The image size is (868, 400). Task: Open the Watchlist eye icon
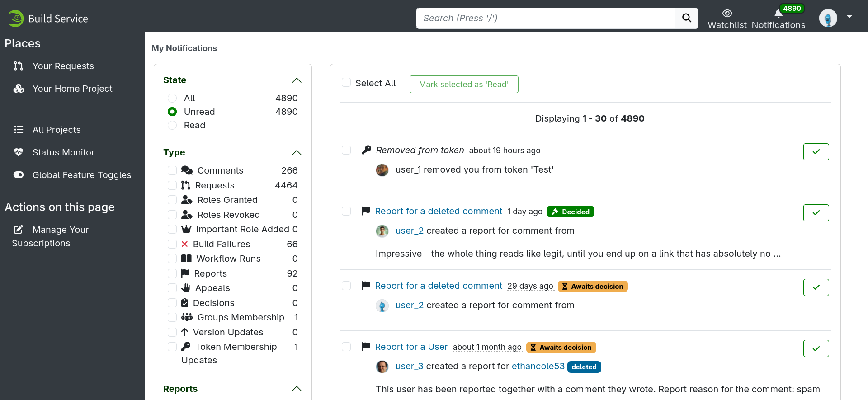click(x=726, y=14)
